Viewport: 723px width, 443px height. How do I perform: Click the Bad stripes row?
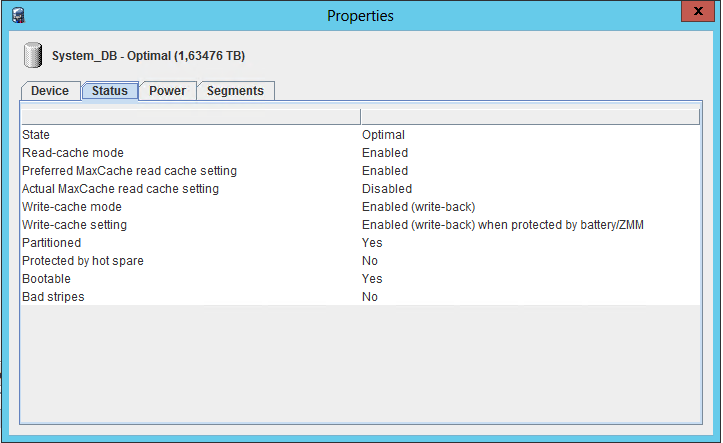[52, 297]
